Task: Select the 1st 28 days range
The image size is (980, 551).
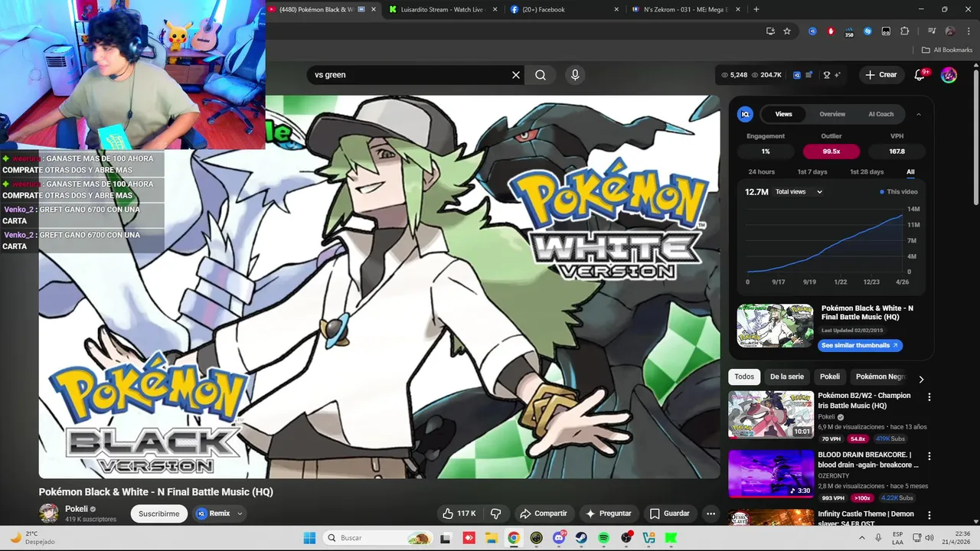Action: click(x=867, y=172)
